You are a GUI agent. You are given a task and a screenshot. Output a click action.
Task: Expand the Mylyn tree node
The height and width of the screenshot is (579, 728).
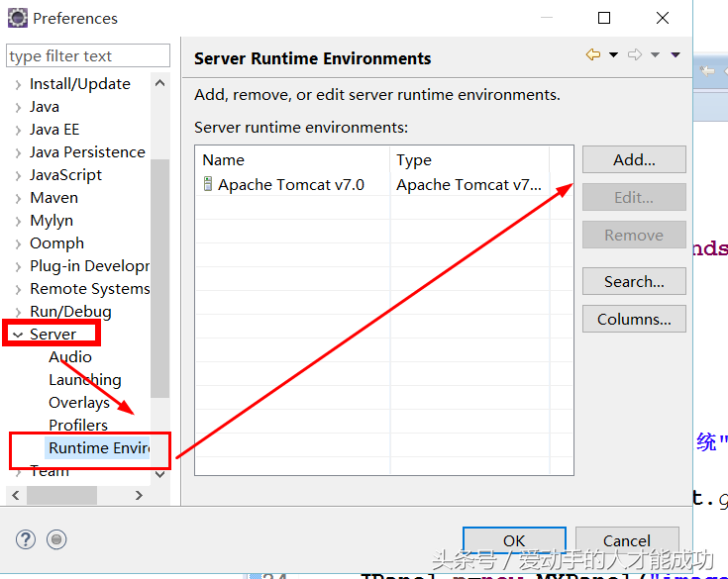[18, 221]
